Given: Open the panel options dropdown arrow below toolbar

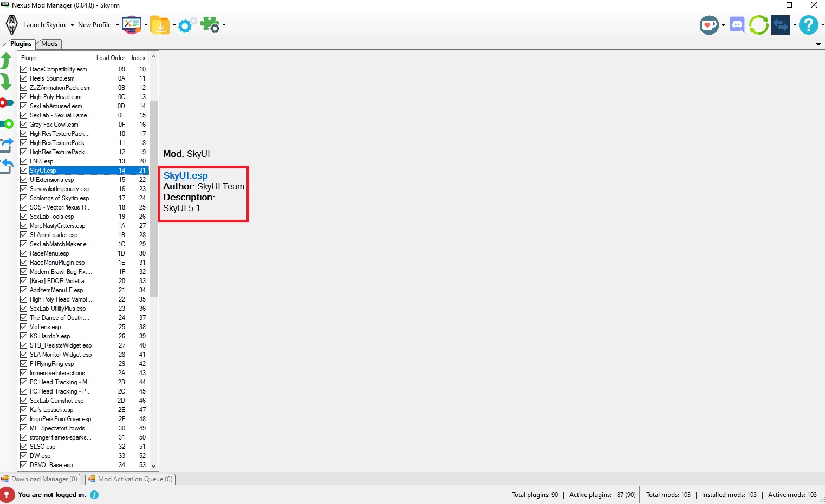Looking at the screenshot, I should (818, 44).
